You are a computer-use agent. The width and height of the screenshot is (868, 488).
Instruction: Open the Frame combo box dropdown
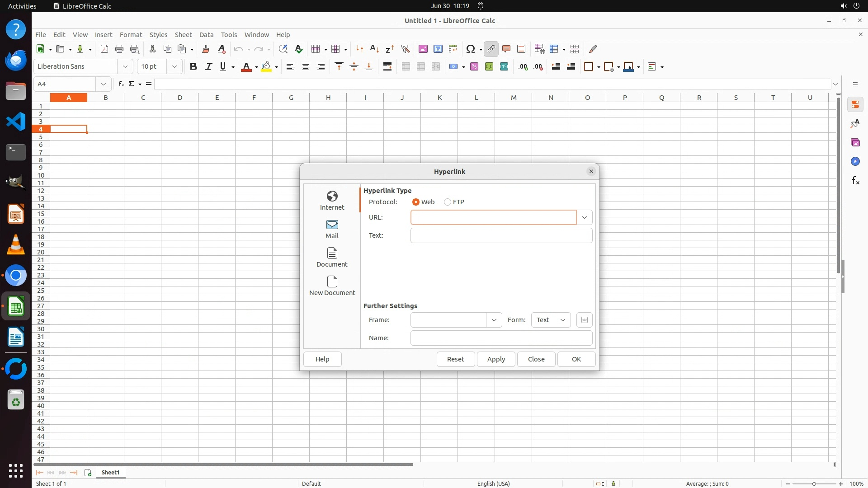[494, 320]
